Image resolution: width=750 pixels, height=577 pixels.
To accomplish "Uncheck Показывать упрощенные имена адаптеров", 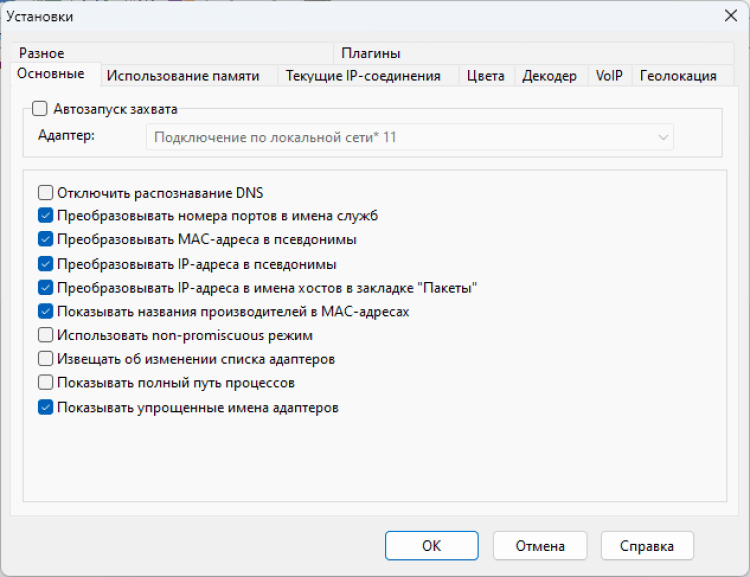I will 45,407.
